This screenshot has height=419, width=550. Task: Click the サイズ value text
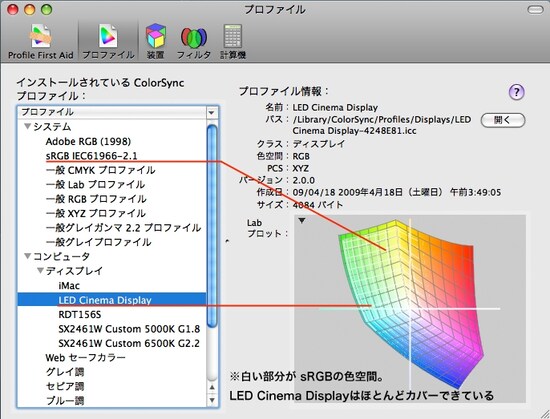[x=318, y=204]
